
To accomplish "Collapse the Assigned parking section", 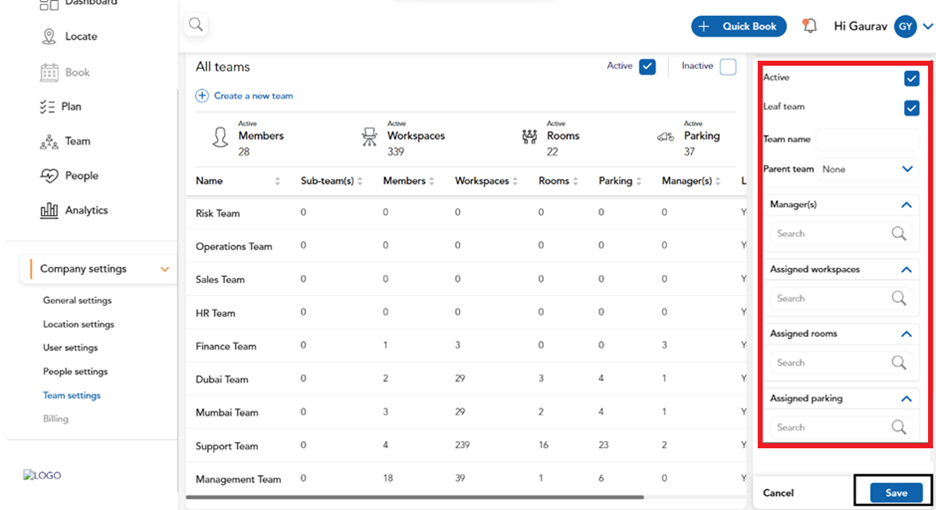I will tap(906, 398).
